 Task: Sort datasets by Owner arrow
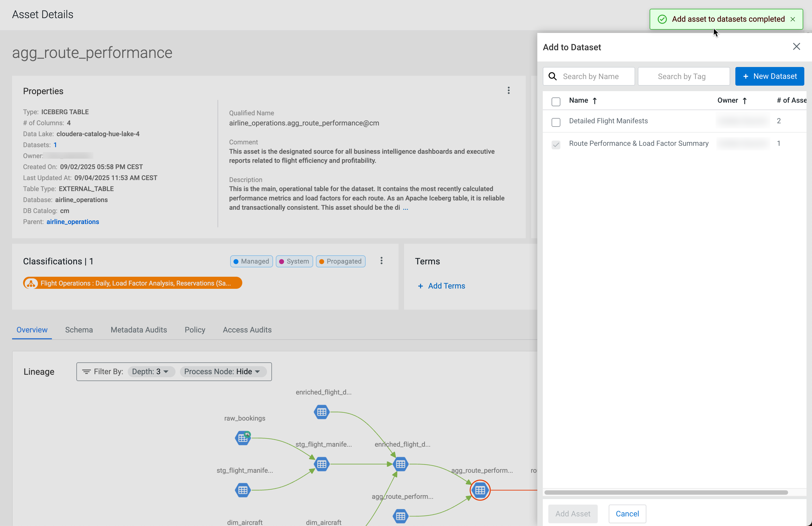tap(744, 100)
